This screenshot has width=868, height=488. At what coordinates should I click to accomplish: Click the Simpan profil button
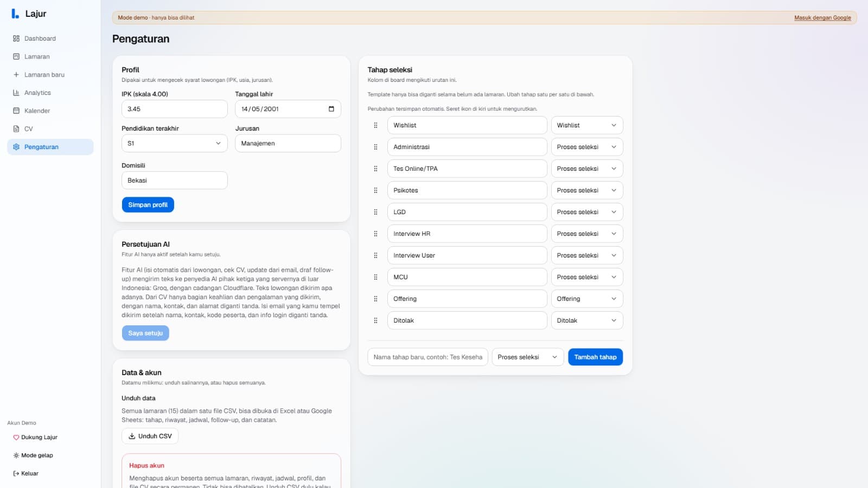click(x=148, y=205)
